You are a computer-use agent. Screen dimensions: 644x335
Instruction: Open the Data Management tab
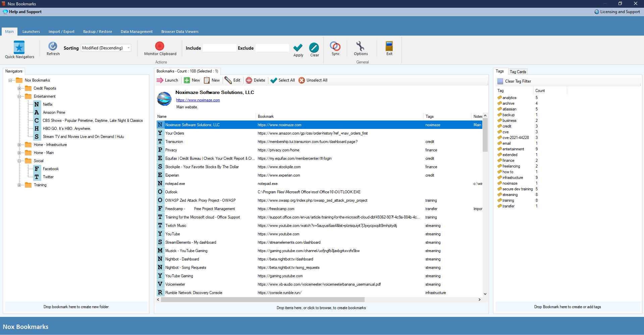137,32
